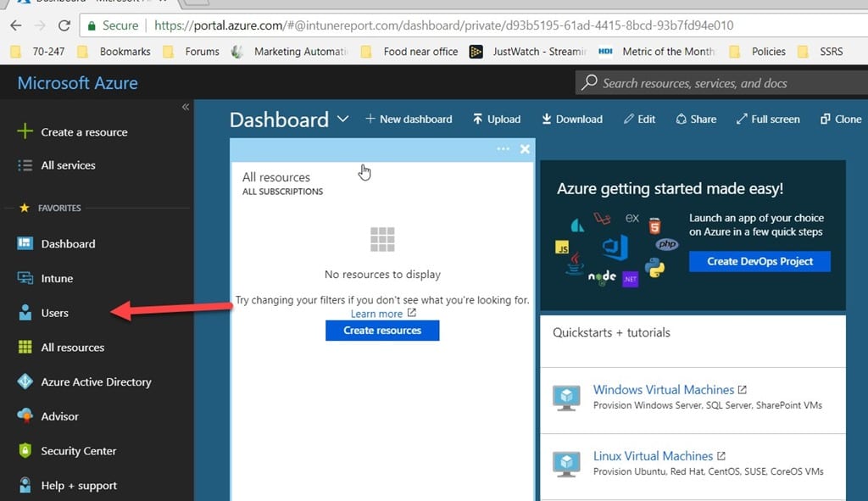Click the Users person icon
Image resolution: width=868 pixels, height=501 pixels.
(x=25, y=312)
